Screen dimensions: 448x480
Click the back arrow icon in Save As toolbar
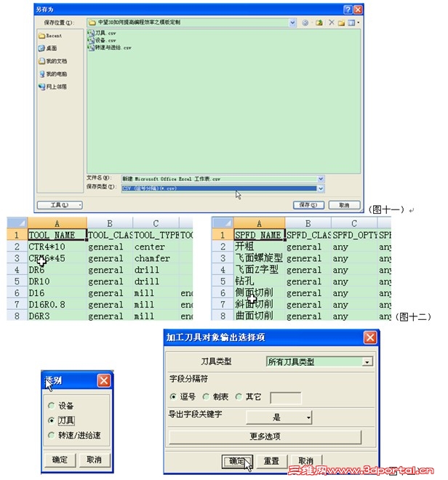pyautogui.click(x=305, y=23)
